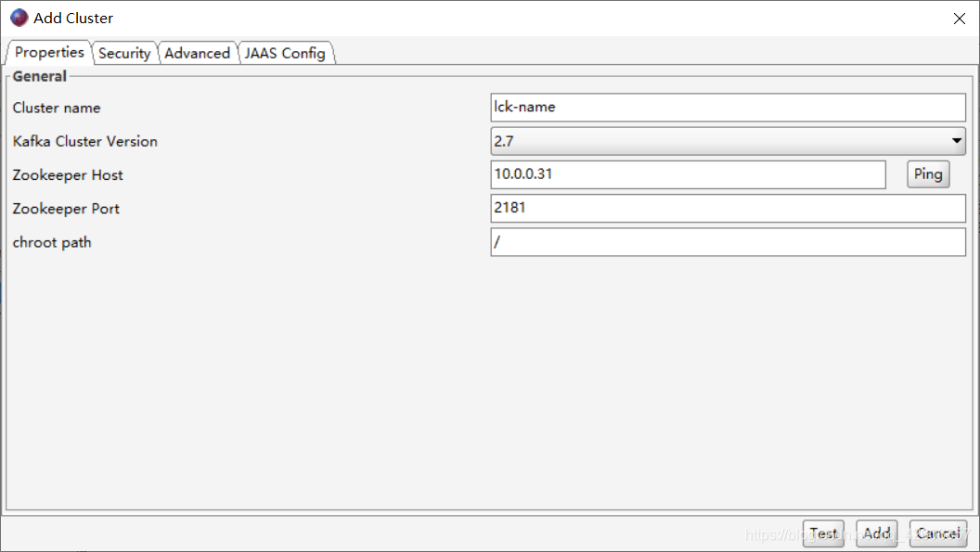
Task: Open the Advanced tab
Action: [197, 53]
